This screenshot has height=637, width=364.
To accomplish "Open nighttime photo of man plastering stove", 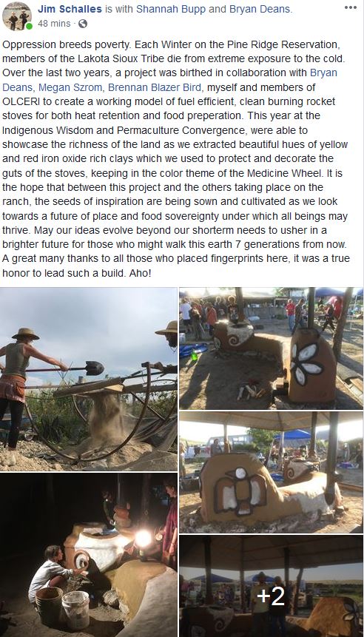I will point(89,555).
